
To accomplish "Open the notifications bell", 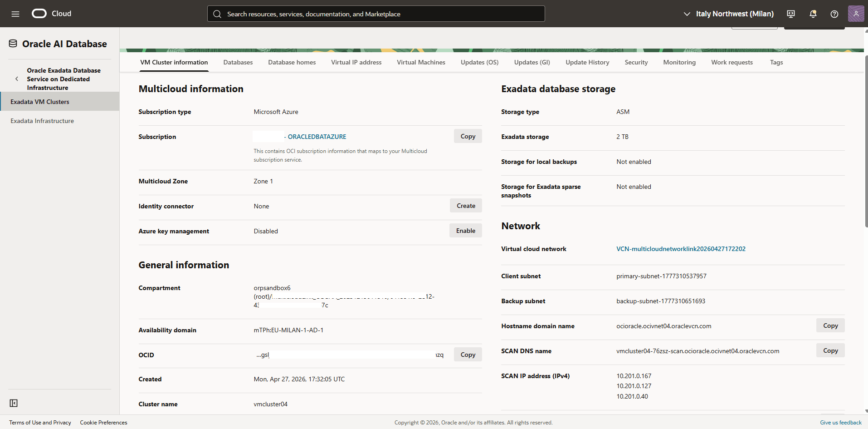I will pos(813,14).
